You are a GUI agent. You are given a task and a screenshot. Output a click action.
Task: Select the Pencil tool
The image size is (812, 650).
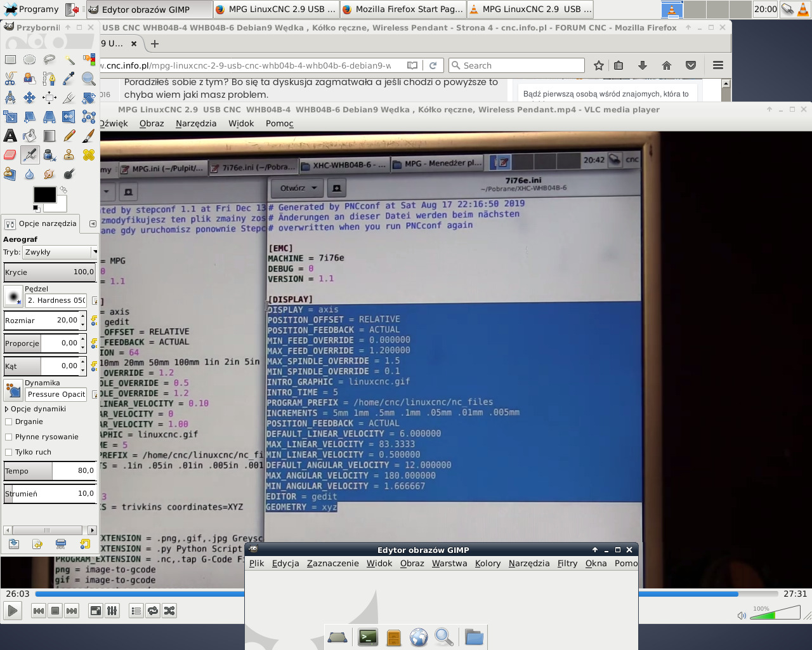tap(69, 136)
